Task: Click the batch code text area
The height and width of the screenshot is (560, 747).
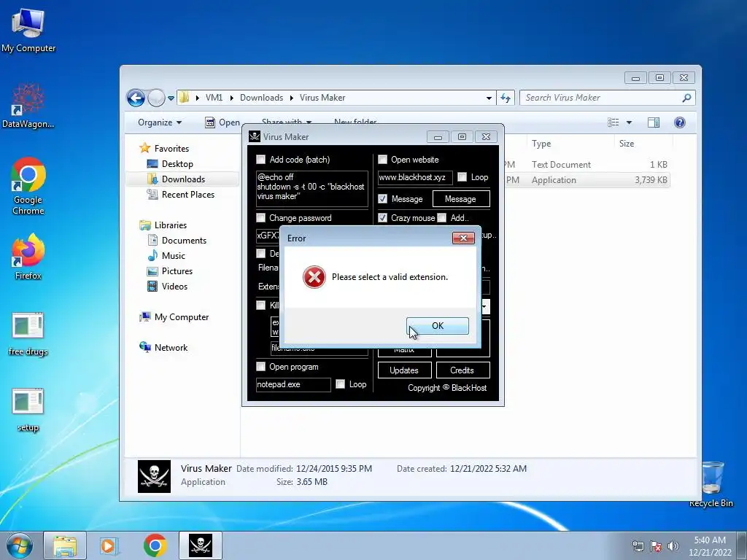Action: click(x=312, y=189)
